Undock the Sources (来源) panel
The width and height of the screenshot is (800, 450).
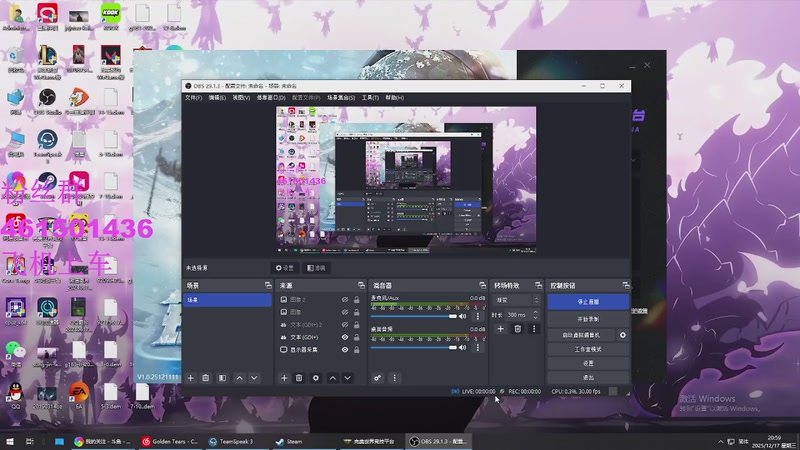(361, 285)
